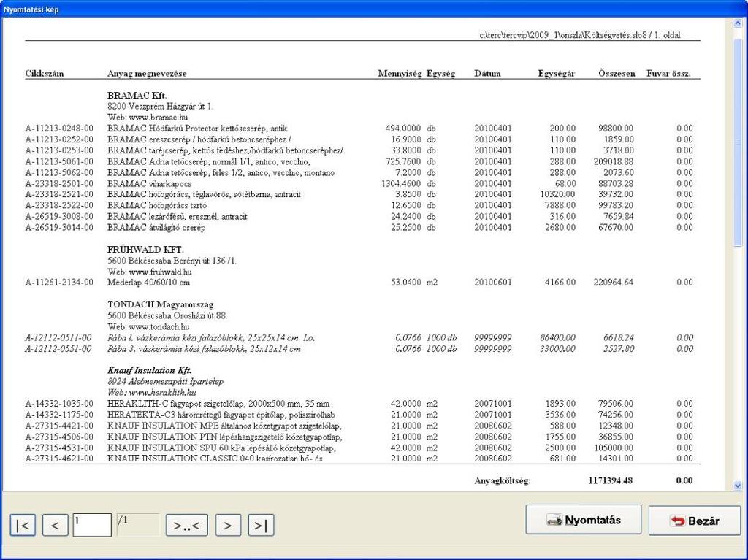This screenshot has width=748, height=560.
Task: Click the /1 total pages field
Action: click(138, 525)
